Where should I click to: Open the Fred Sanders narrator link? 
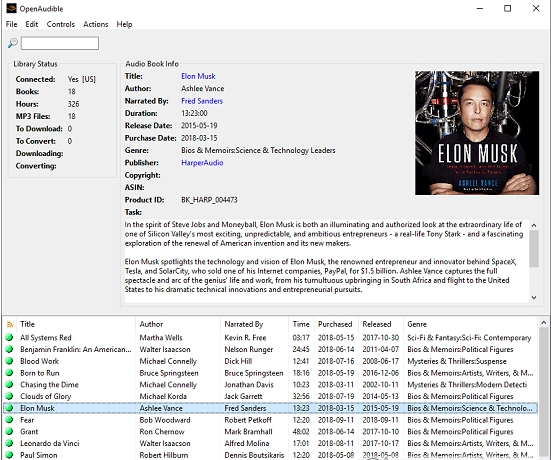[x=202, y=101]
